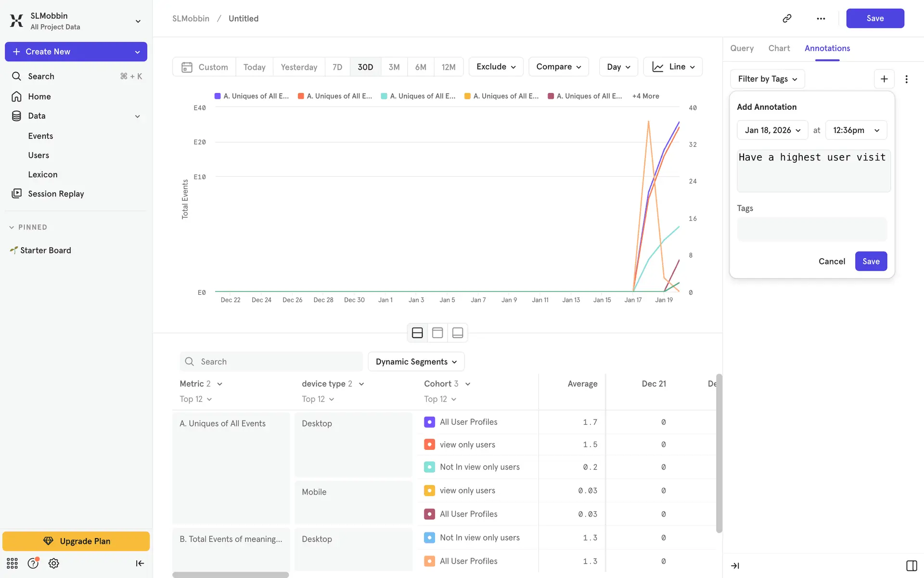Copy the report link via the link icon

click(x=787, y=18)
